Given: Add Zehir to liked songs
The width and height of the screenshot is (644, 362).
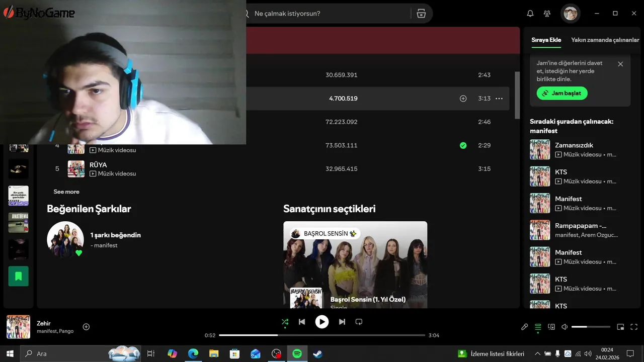Looking at the screenshot, I should click(86, 327).
